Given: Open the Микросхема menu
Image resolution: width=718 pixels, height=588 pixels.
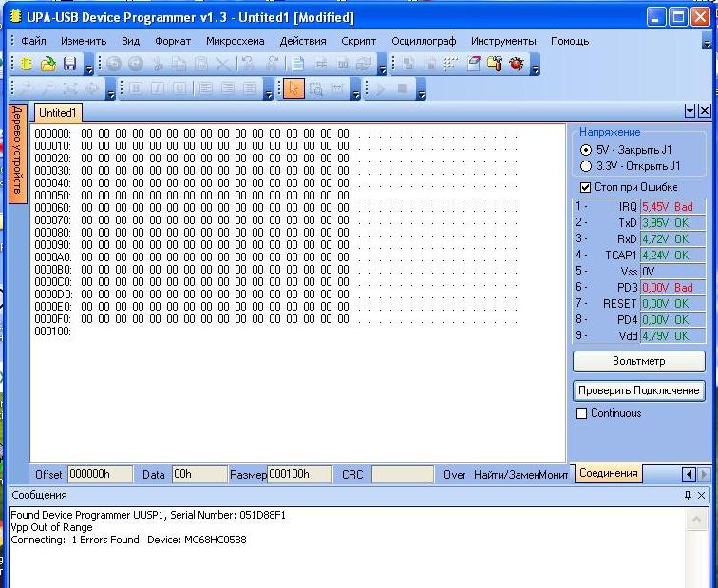Looking at the screenshot, I should 235,41.
